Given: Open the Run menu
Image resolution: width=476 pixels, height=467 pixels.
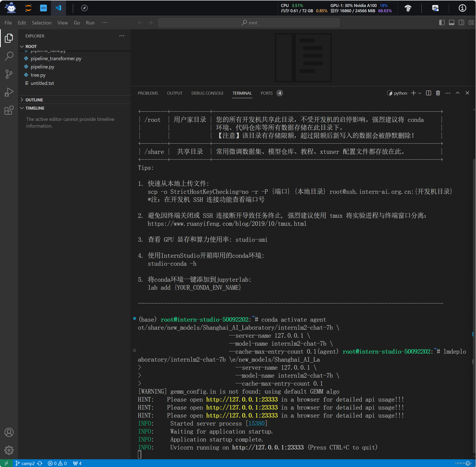Looking at the screenshot, I should [x=90, y=23].
